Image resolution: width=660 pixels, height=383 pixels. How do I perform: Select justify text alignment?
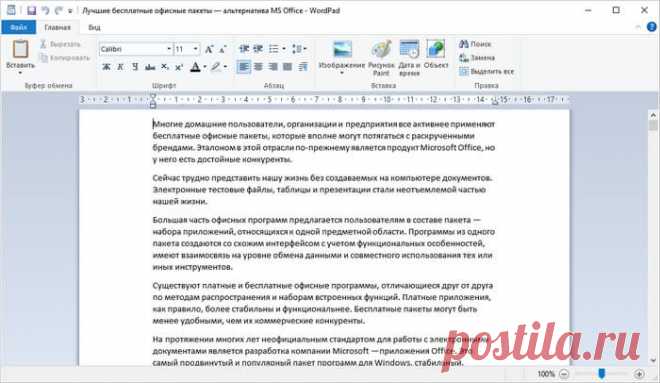point(287,67)
